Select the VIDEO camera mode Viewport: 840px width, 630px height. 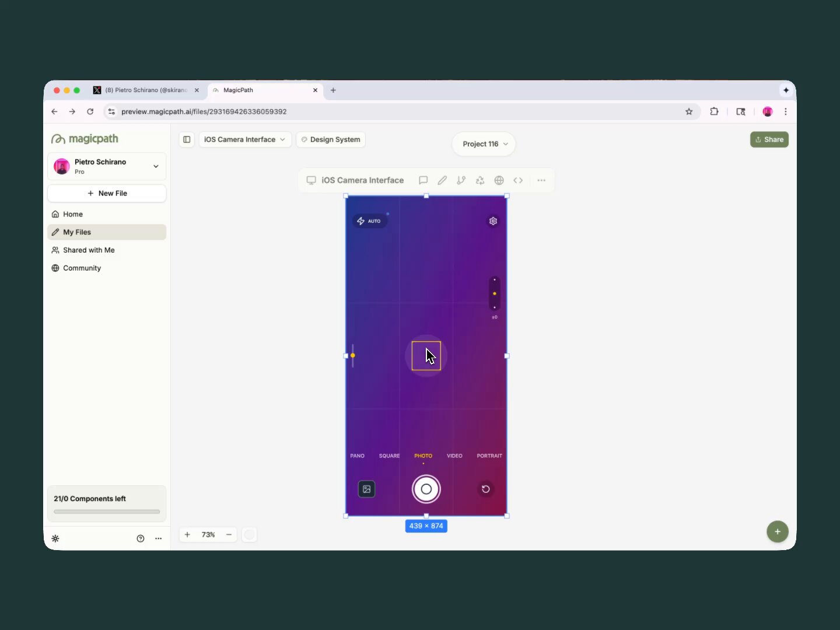[454, 456]
